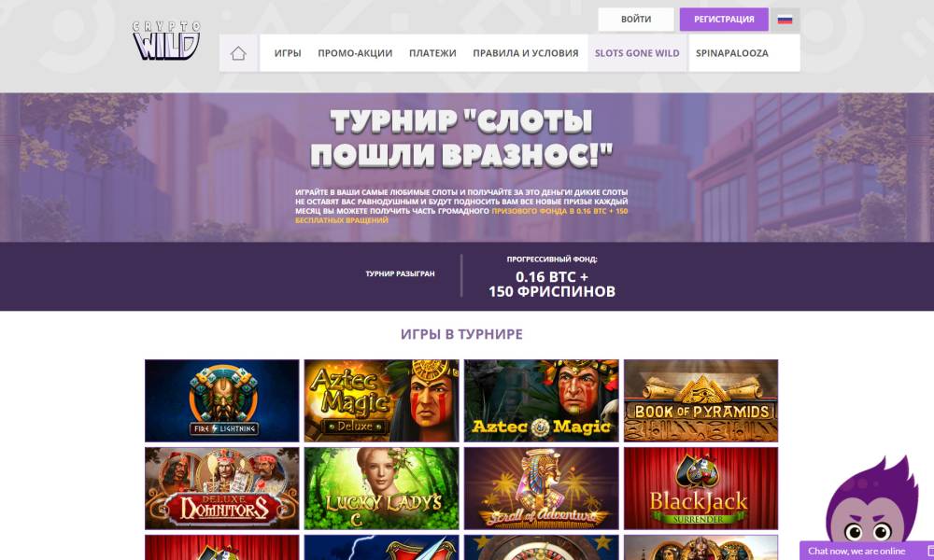Open the Fire Lightning game thumbnail
Screen dimensions: 934x560
(222, 400)
